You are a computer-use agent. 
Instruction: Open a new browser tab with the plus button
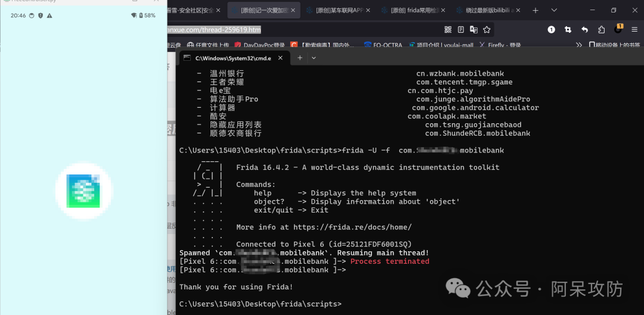[x=535, y=10]
